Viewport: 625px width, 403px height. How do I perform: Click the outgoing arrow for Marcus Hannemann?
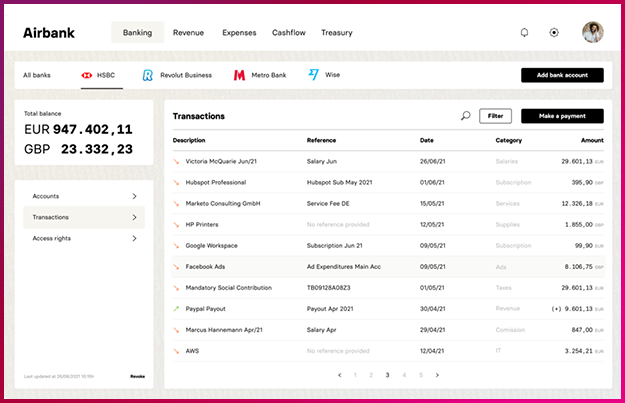(x=176, y=330)
